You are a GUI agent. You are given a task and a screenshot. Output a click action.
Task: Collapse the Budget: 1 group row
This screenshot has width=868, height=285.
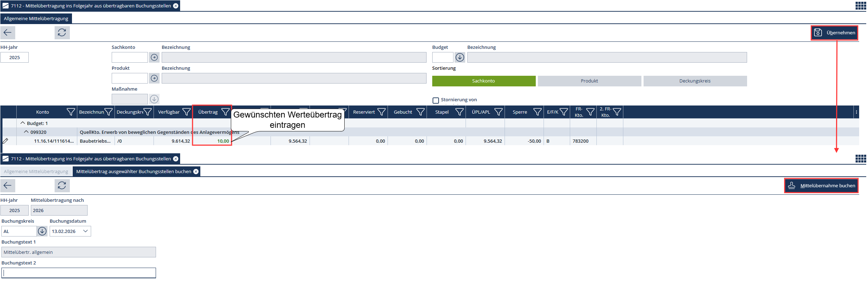(23, 123)
